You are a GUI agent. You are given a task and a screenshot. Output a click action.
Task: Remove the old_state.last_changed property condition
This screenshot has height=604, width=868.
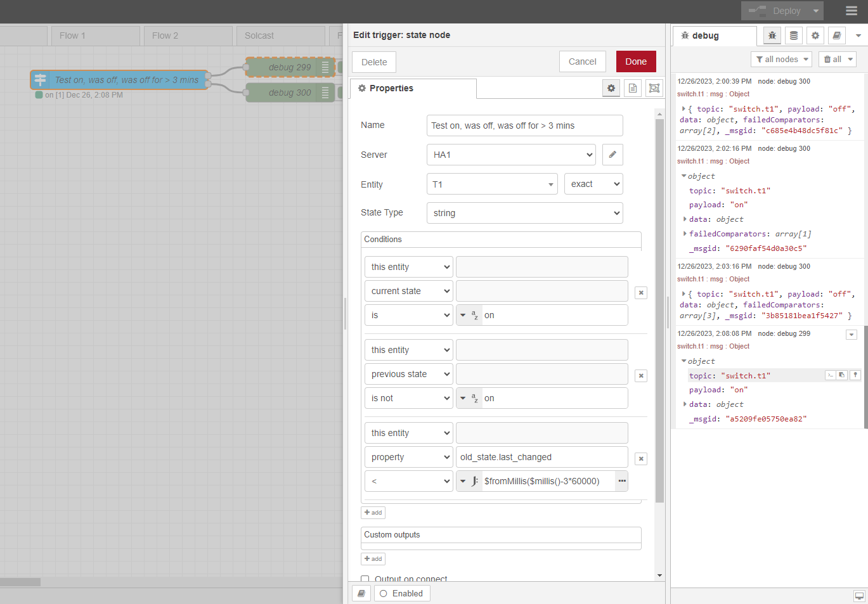[641, 458]
